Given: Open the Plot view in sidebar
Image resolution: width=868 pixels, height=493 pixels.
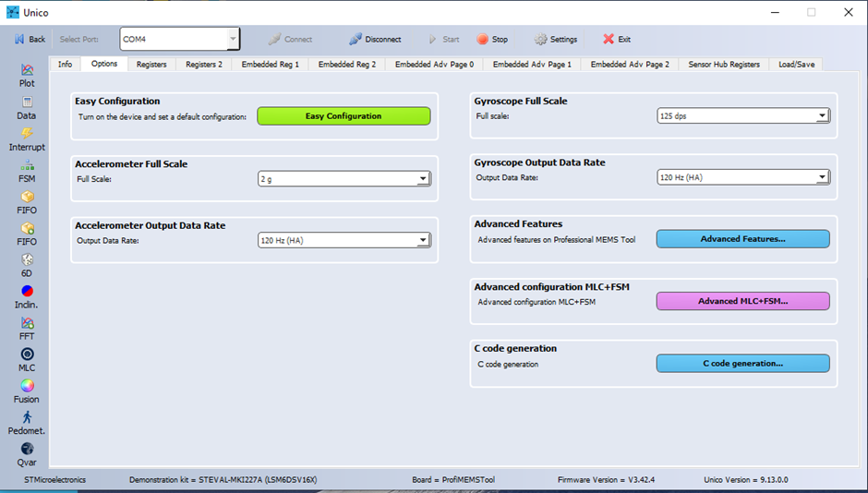Looking at the screenshot, I should tap(27, 76).
